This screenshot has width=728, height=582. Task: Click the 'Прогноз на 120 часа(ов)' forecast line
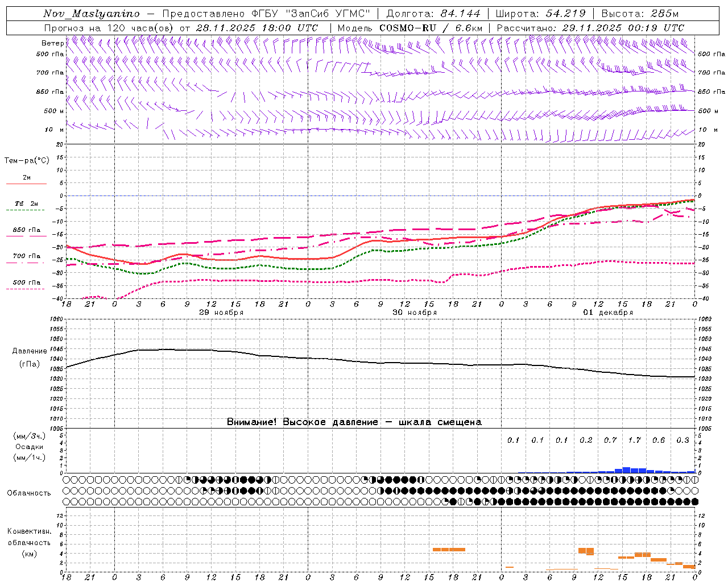181,27
